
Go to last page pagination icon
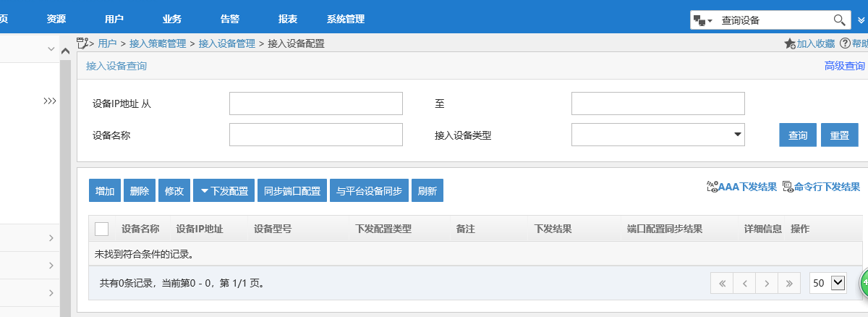(788, 284)
